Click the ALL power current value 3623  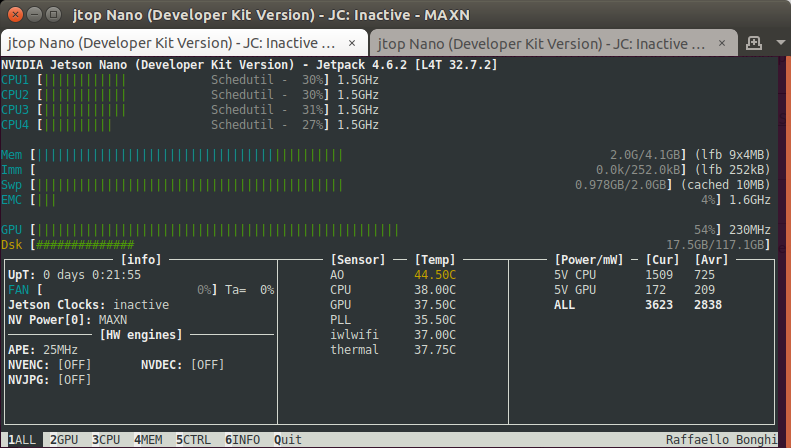point(659,305)
